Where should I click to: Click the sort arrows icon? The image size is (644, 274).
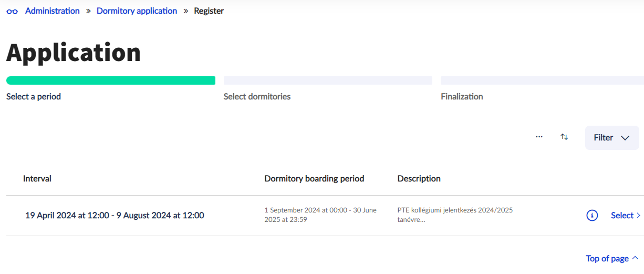pos(564,137)
